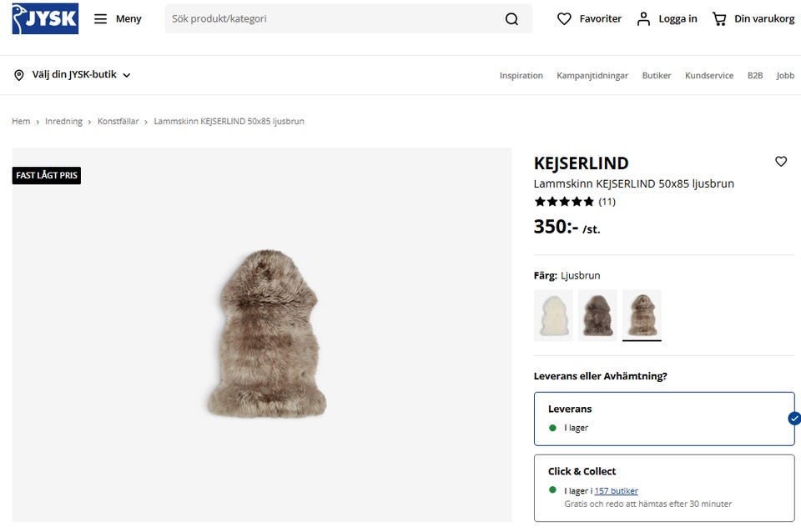Go to Kundservice in the navigation

click(709, 75)
